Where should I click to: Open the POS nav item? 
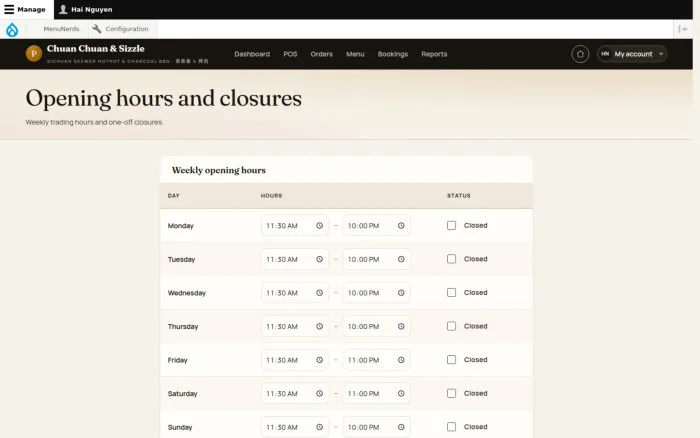point(290,54)
